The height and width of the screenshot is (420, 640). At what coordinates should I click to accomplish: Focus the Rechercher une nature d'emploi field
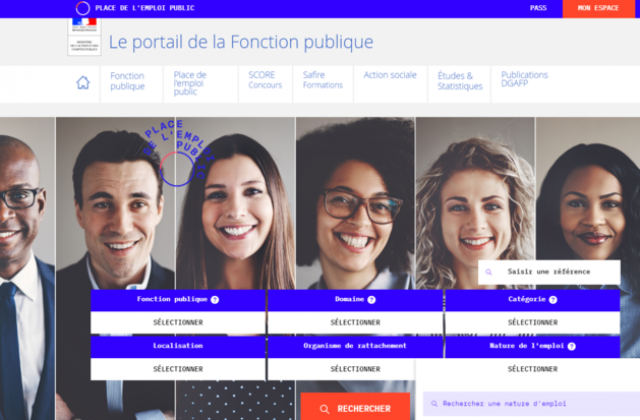click(531, 404)
